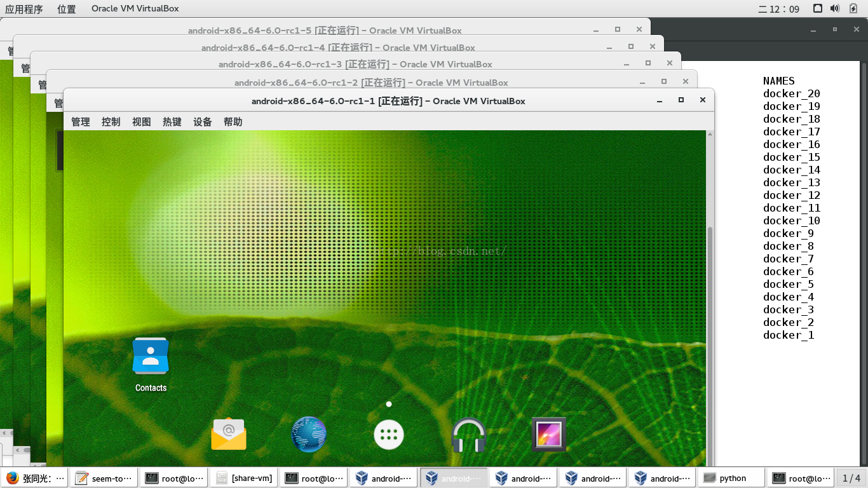Click docker_10 in the terminal list
The width and height of the screenshot is (868, 488).
(792, 220)
